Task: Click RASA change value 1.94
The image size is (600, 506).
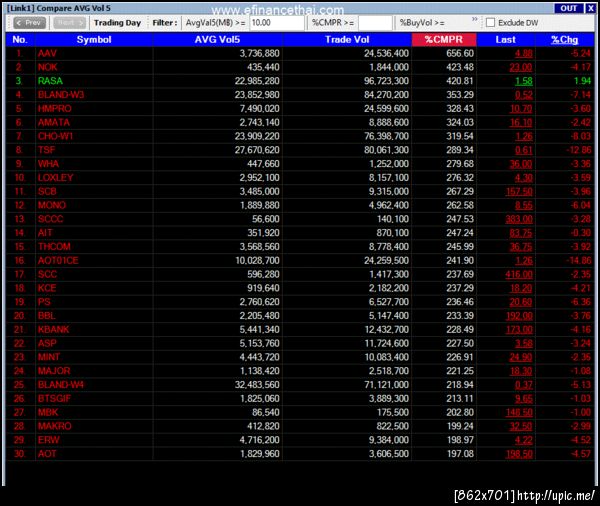Action: tap(582, 81)
